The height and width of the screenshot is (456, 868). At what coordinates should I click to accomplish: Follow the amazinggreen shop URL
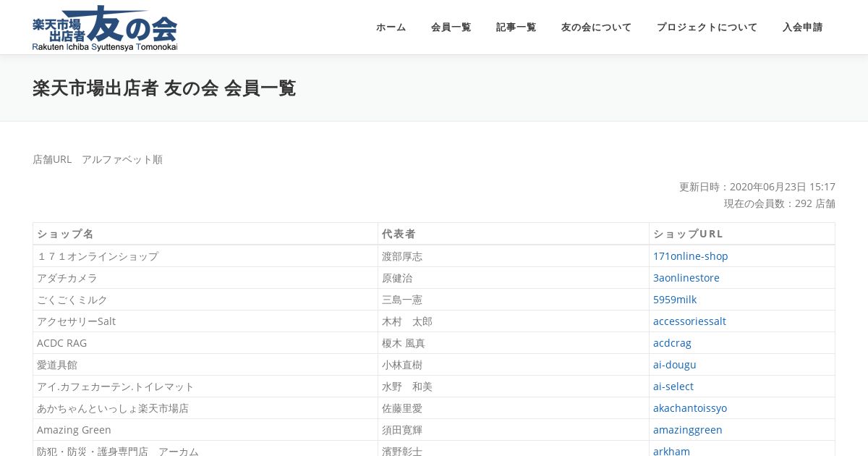[x=687, y=430]
